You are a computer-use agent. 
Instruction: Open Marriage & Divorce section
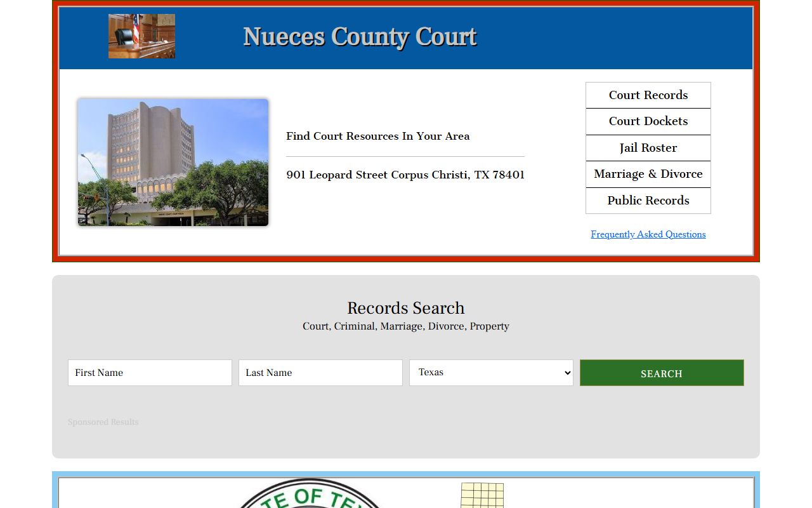click(648, 174)
